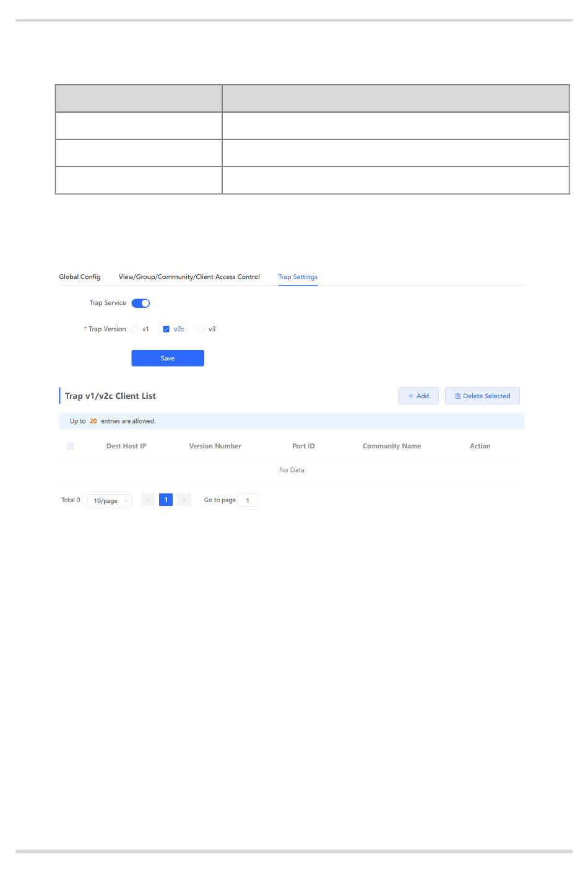Select the Trap Settings tab
This screenshot has width=588, height=872.
pos(298,277)
